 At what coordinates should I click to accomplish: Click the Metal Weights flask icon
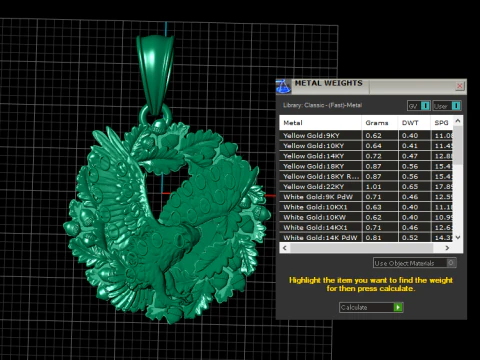click(x=283, y=87)
